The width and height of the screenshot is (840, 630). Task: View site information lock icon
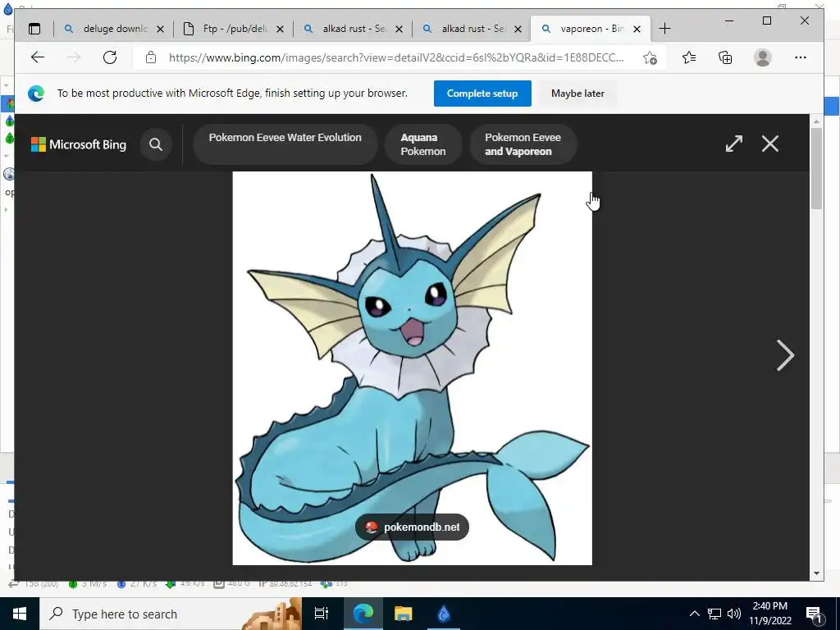click(151, 57)
